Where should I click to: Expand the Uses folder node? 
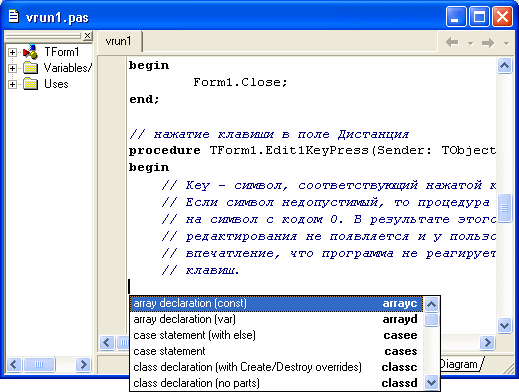click(x=12, y=84)
